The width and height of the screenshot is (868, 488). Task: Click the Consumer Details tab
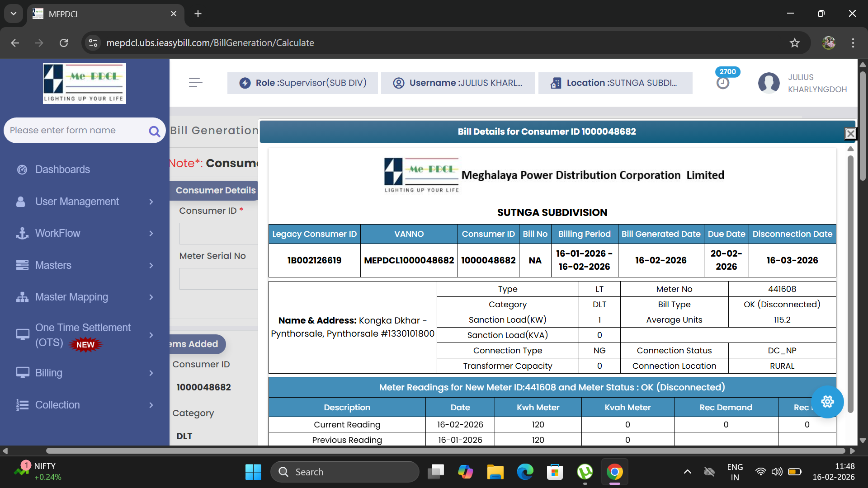pyautogui.click(x=215, y=190)
